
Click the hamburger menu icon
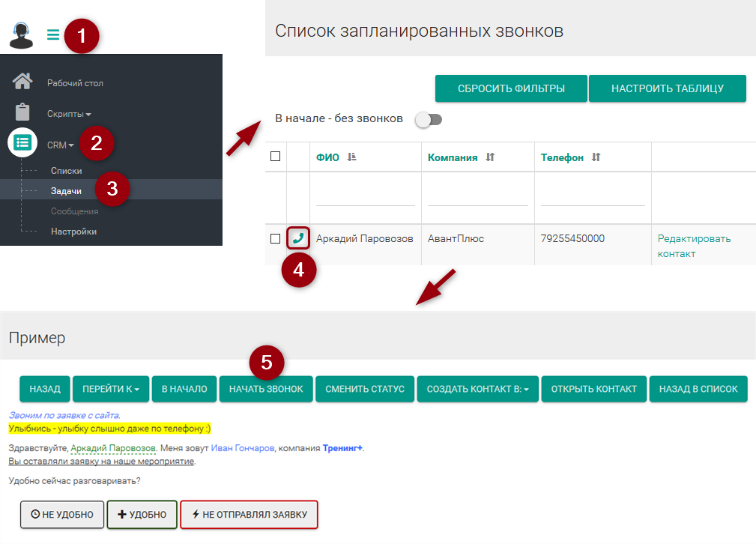[52, 34]
